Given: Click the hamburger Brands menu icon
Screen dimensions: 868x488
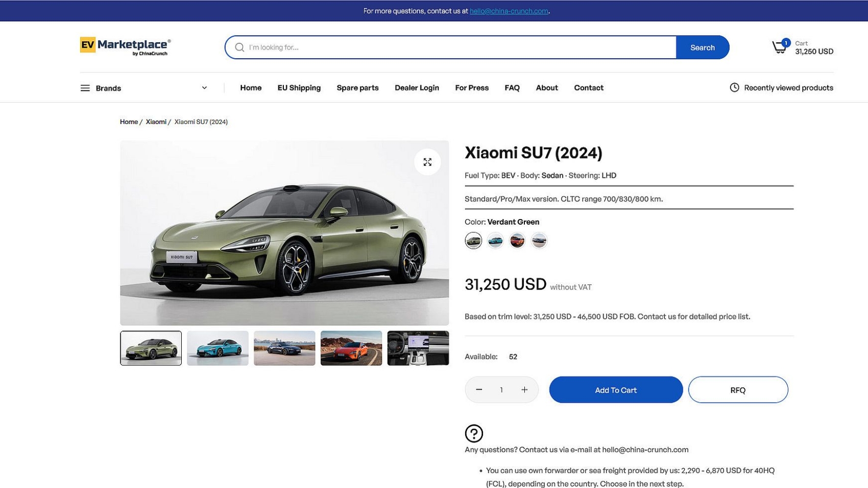Looking at the screenshot, I should (85, 88).
